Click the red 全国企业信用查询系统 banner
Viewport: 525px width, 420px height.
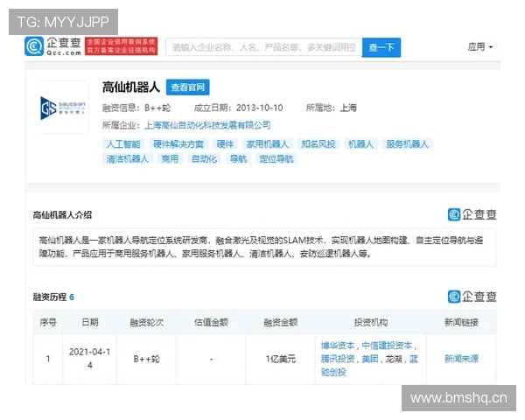(122, 46)
